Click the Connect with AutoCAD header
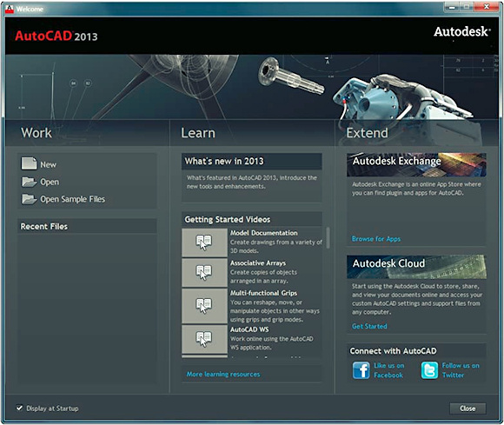Viewport: 504px width, 425px height. [x=416, y=351]
